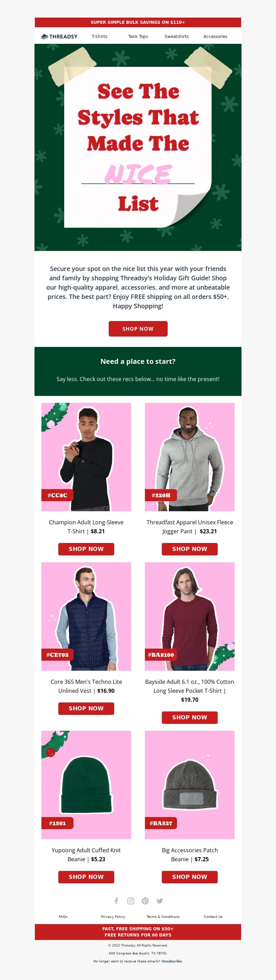This screenshot has width=276, height=980.
Task: Shop the Champion Long-Sleeve T-Shirt
Action: click(86, 549)
